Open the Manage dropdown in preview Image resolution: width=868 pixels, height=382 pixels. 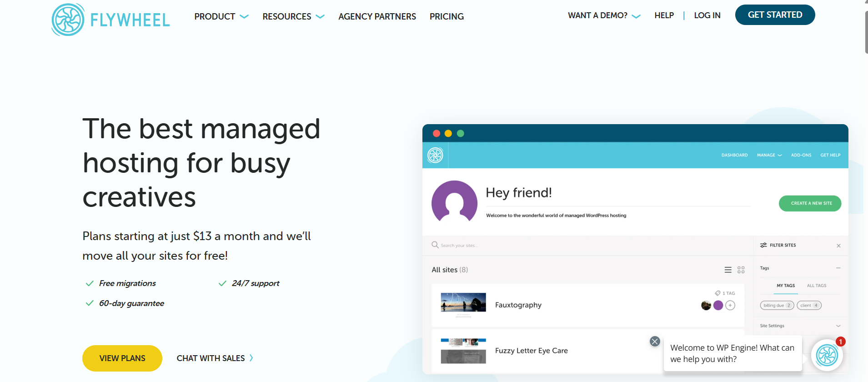click(x=769, y=155)
